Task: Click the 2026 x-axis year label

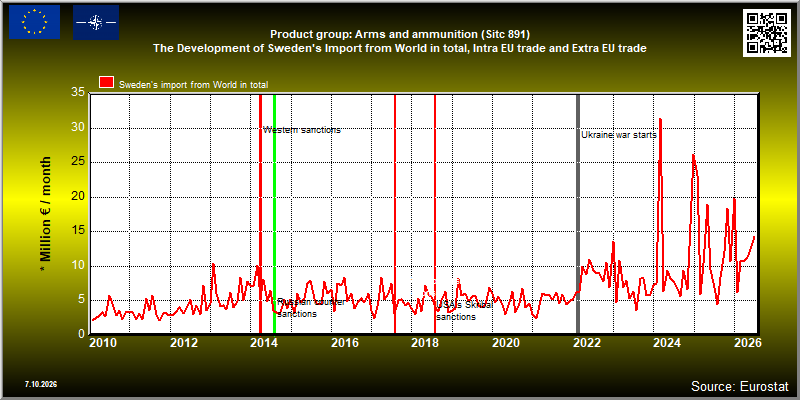Action: (748, 342)
